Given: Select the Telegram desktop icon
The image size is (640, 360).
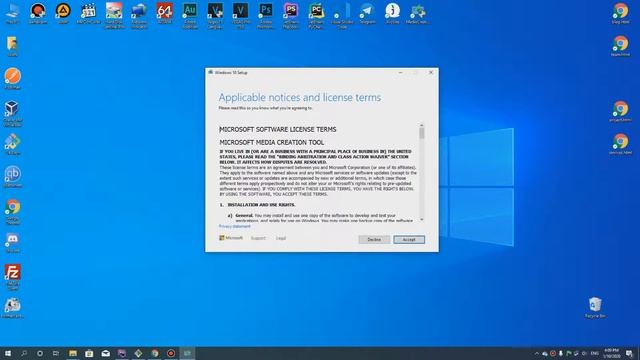Looking at the screenshot, I should click(x=367, y=13).
